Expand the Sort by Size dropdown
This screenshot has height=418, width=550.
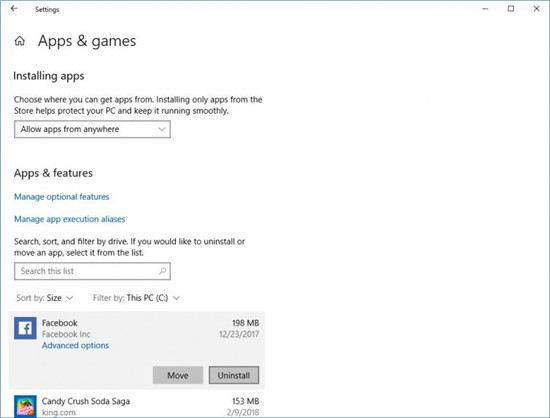(45, 298)
